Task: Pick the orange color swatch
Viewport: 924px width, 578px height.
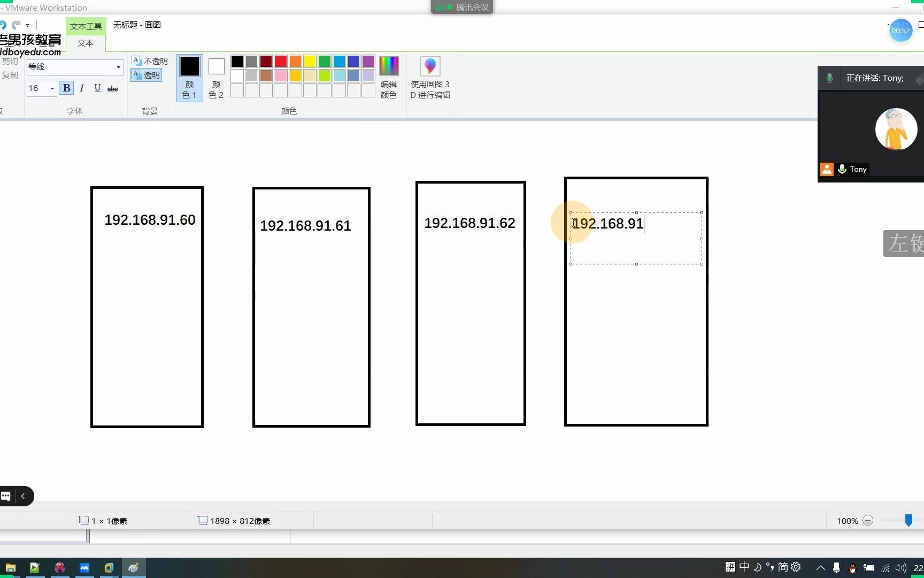Action: coord(295,61)
